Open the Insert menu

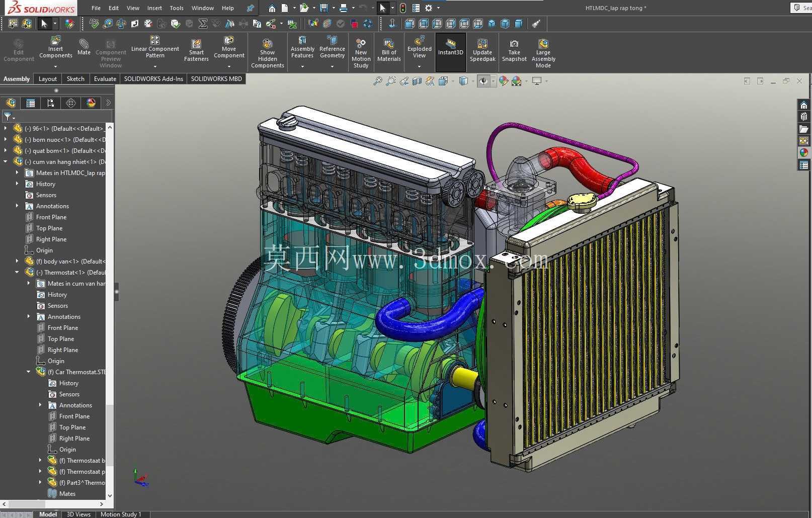[x=154, y=8]
